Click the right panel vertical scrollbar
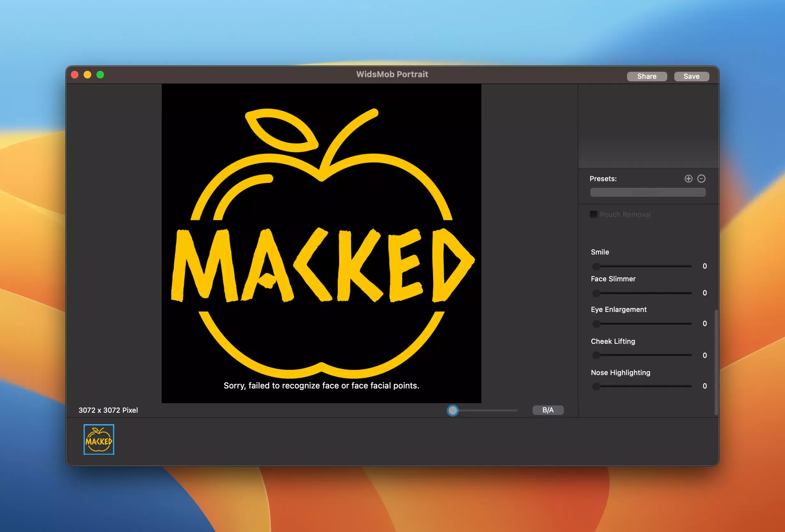The width and height of the screenshot is (785, 532). coord(716,362)
